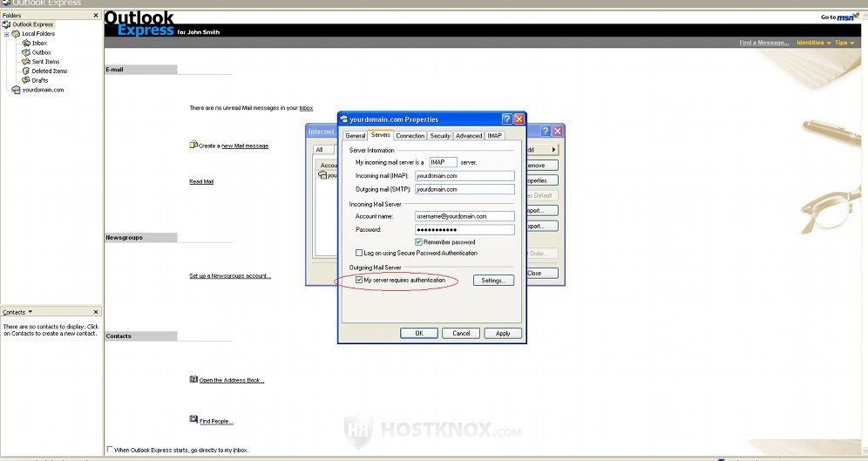Click Go to msn link
Screen dimensions: 868x461
coord(839,17)
